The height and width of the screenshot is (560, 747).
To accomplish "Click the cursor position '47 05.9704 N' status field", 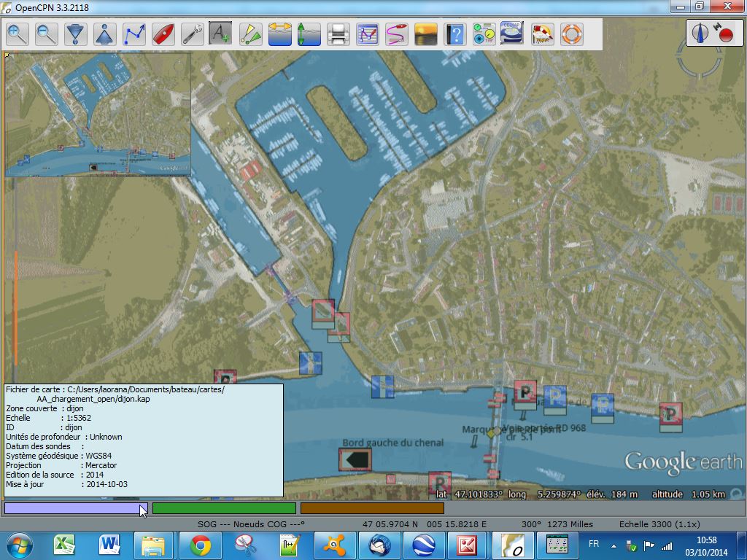I will [390, 524].
